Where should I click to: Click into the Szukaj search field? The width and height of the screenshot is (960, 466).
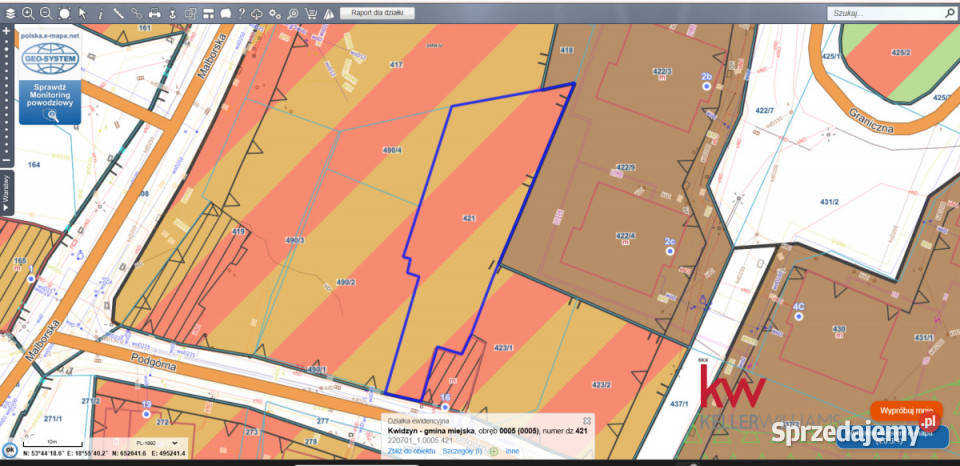885,14
